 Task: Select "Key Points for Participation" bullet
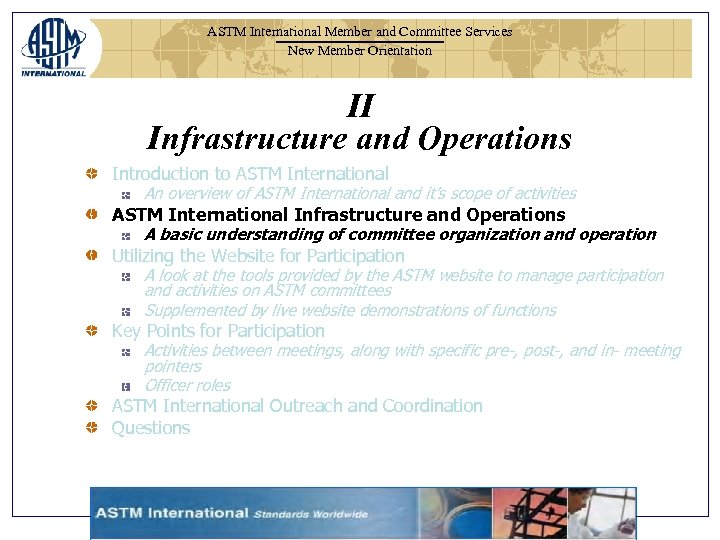pos(218,331)
